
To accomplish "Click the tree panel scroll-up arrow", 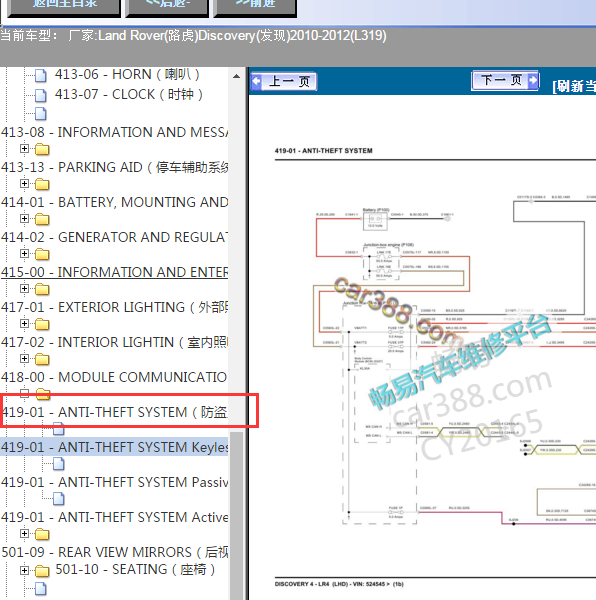I will [x=236, y=76].
